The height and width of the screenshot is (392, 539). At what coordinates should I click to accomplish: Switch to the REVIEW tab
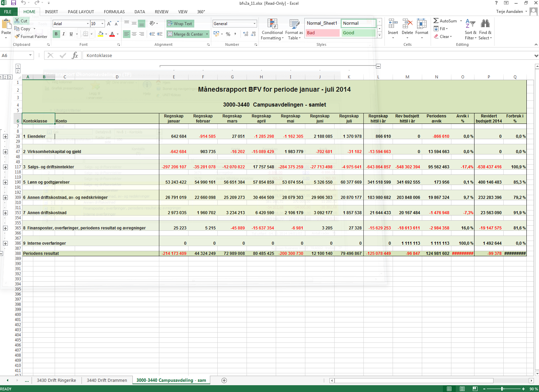pyautogui.click(x=161, y=12)
